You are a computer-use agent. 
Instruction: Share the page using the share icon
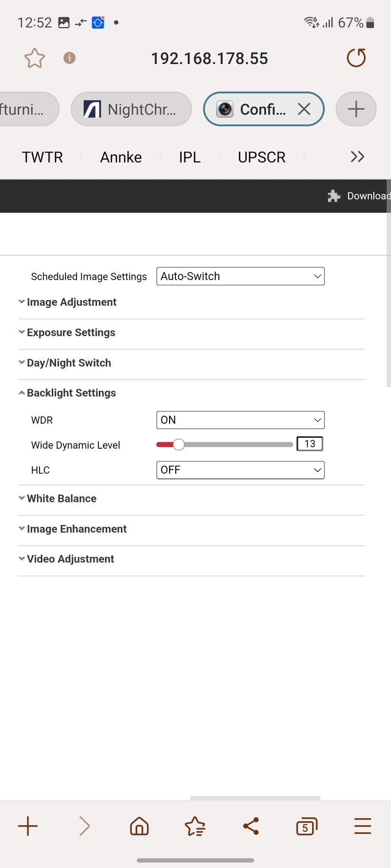251,826
